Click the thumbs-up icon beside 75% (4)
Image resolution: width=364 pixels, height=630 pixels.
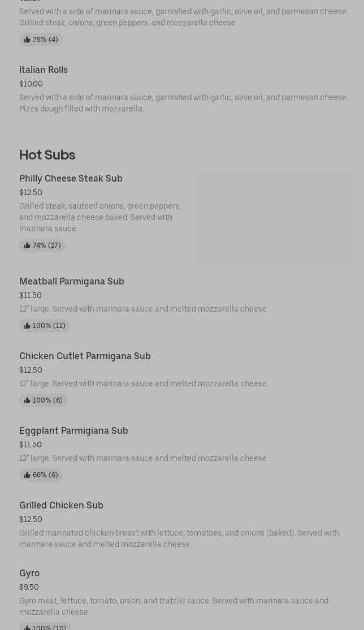click(x=27, y=40)
